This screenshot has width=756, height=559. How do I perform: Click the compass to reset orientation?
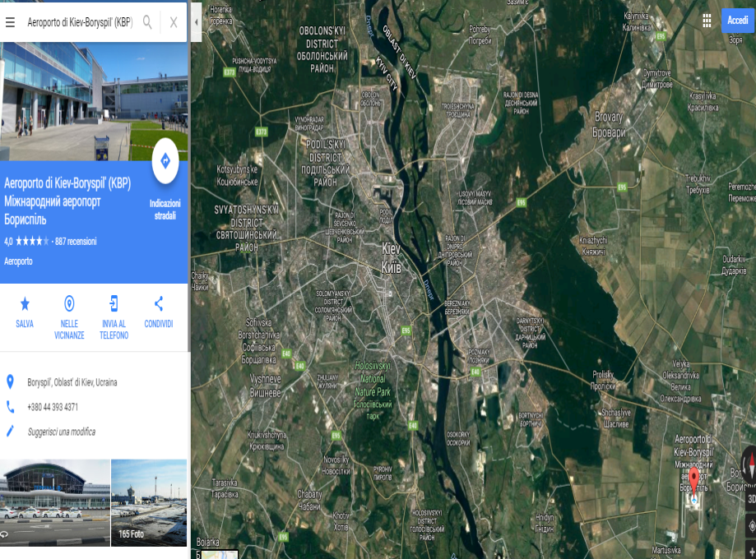[x=749, y=464]
